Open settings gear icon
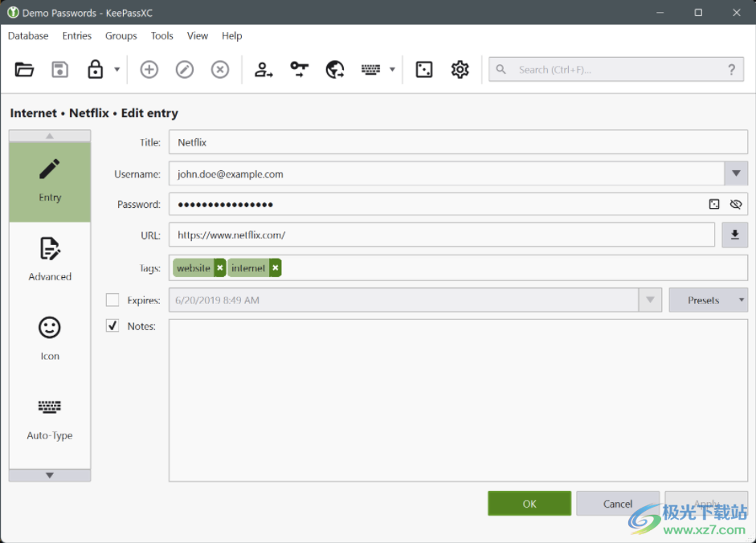Screen dimensions: 756x543 460,69
